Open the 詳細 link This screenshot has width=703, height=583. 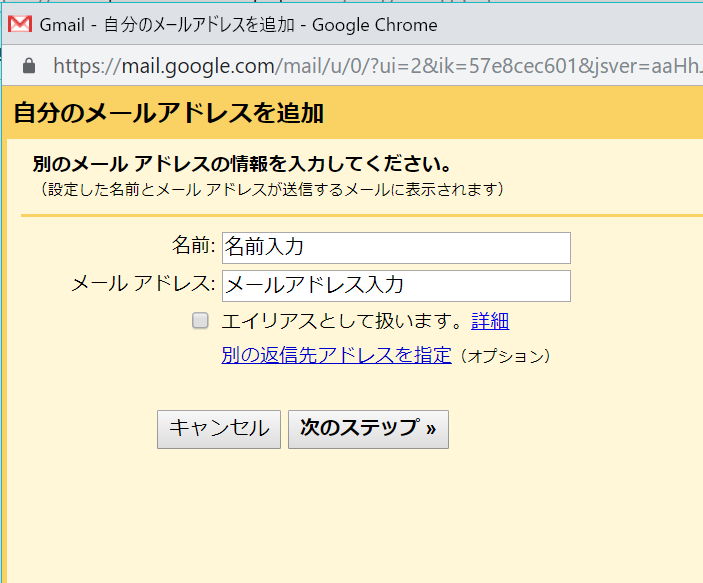pyautogui.click(x=490, y=321)
